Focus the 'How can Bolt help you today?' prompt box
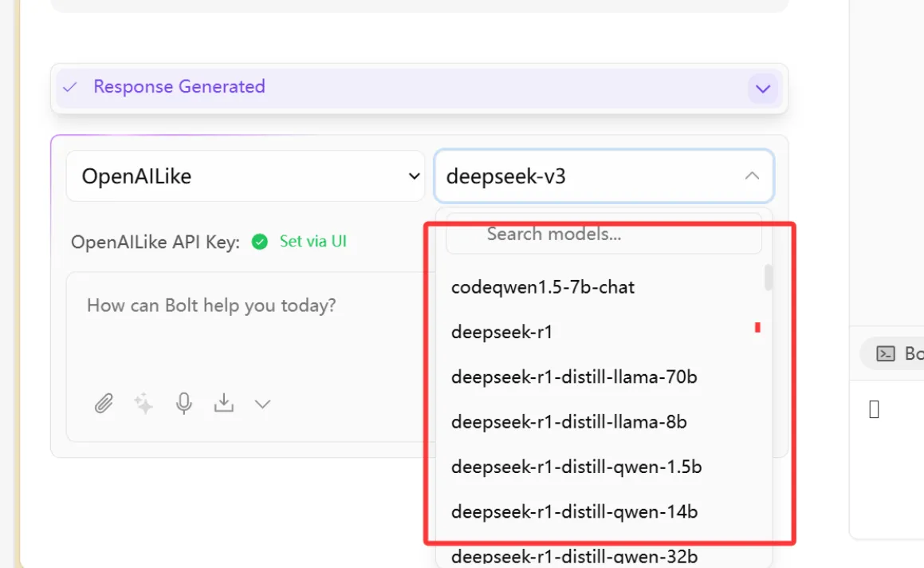 pyautogui.click(x=239, y=335)
